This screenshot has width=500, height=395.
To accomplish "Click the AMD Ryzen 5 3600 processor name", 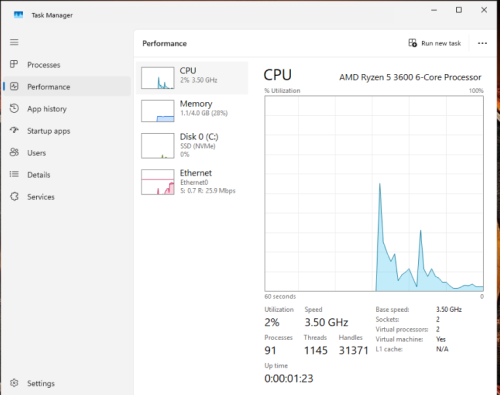I will click(x=410, y=77).
